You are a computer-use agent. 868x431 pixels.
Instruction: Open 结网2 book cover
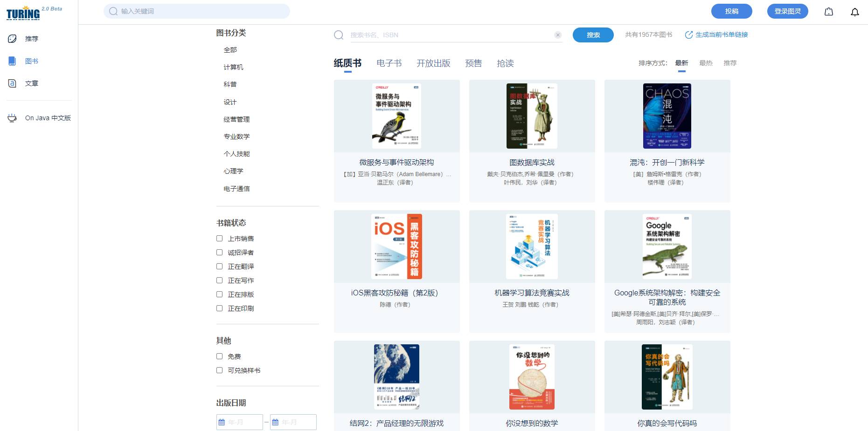click(x=396, y=377)
